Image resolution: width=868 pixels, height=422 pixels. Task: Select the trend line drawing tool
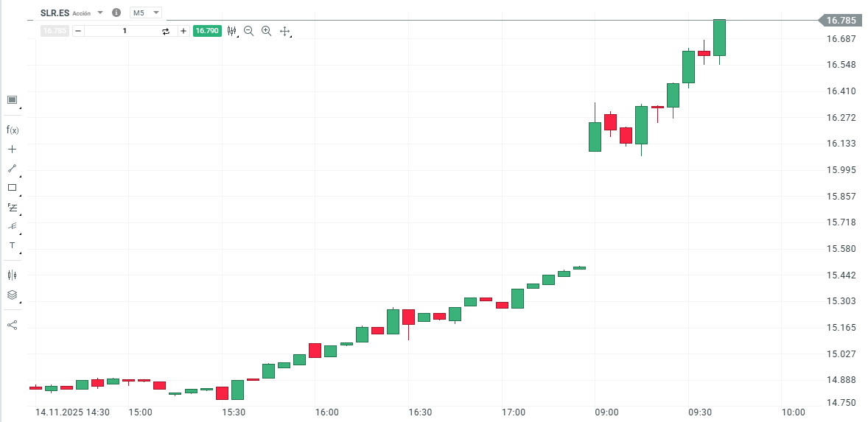[12, 168]
